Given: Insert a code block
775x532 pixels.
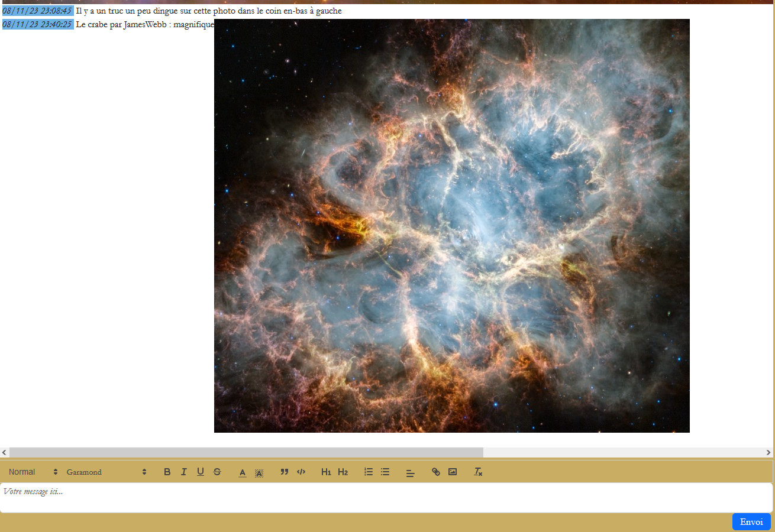Looking at the screenshot, I should pyautogui.click(x=301, y=472).
